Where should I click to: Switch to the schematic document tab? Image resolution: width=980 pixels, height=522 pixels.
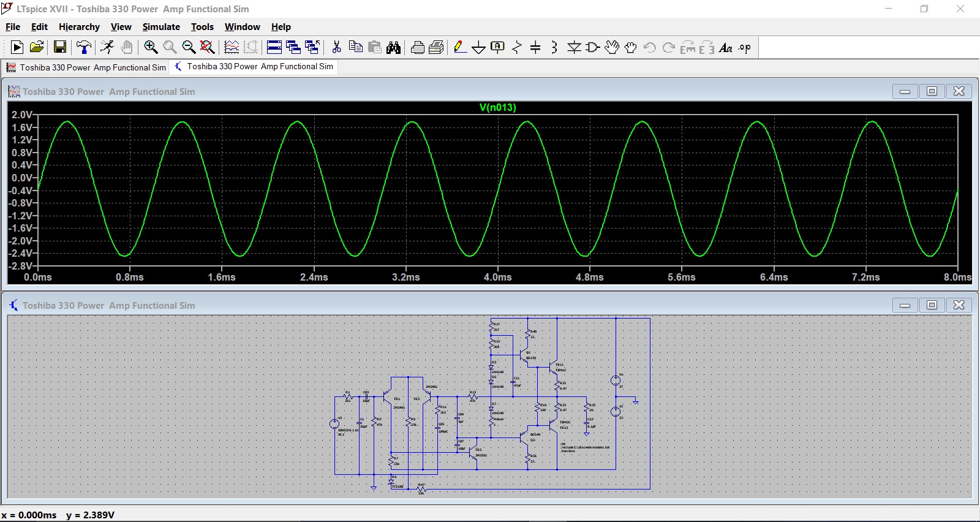(x=254, y=66)
